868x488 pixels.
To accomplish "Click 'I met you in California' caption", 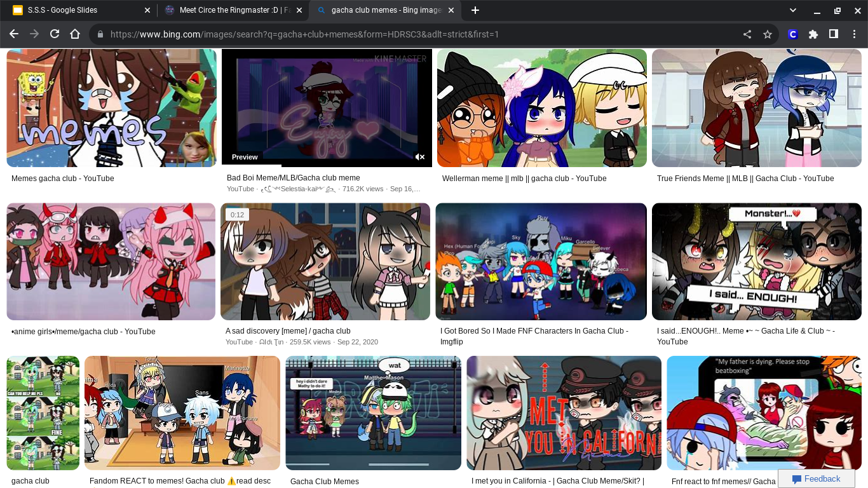I will 558,481.
